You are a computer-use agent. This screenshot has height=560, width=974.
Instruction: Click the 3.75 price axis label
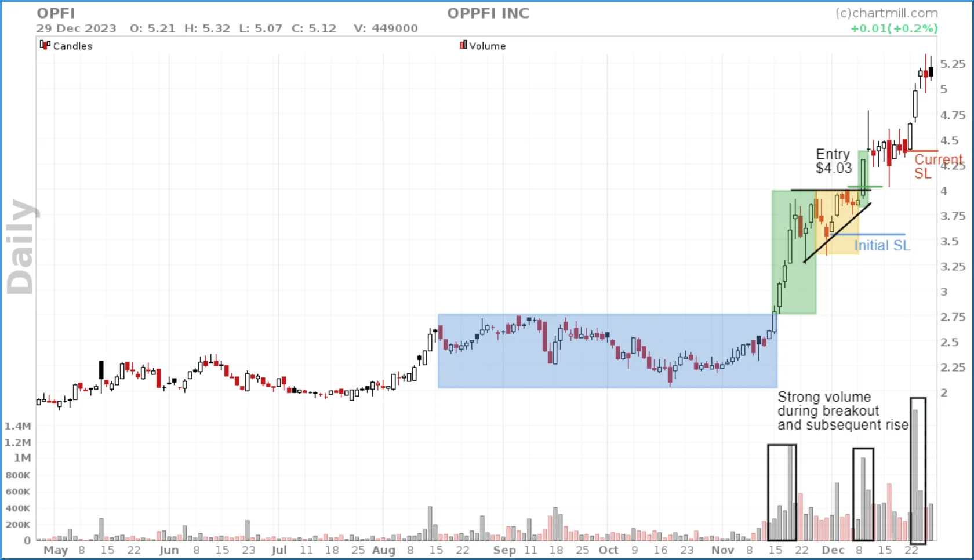coord(953,216)
